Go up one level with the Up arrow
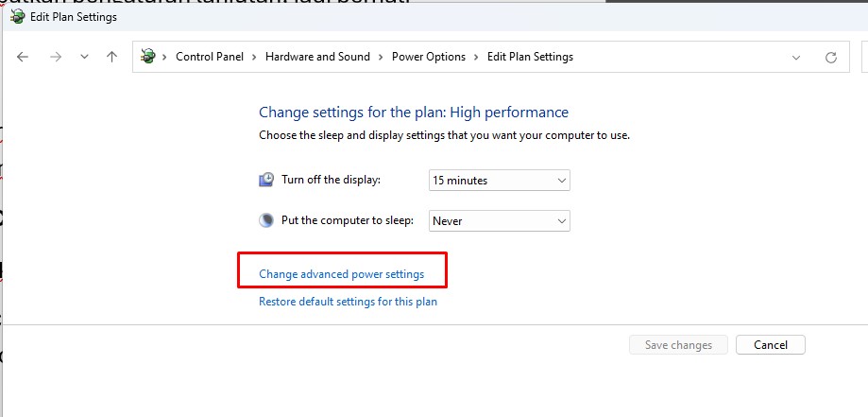This screenshot has height=417, width=868. tap(111, 57)
